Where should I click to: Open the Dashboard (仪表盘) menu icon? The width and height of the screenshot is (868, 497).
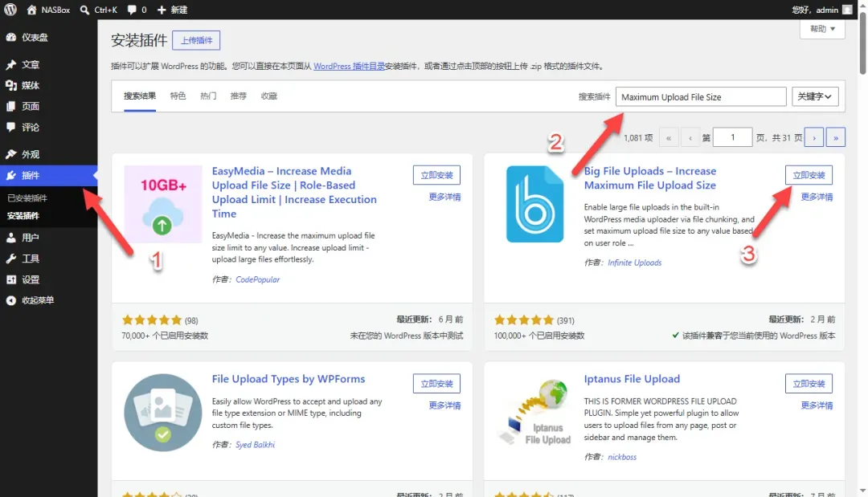pyautogui.click(x=11, y=37)
